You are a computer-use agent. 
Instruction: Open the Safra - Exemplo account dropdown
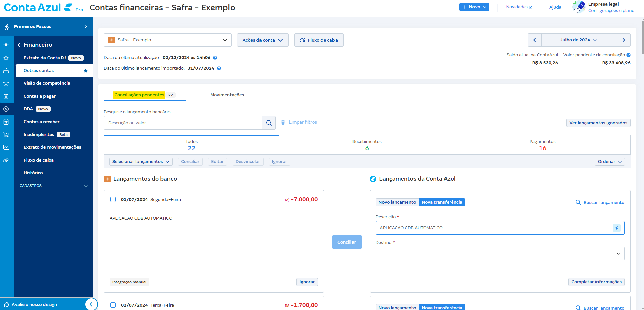click(x=167, y=40)
